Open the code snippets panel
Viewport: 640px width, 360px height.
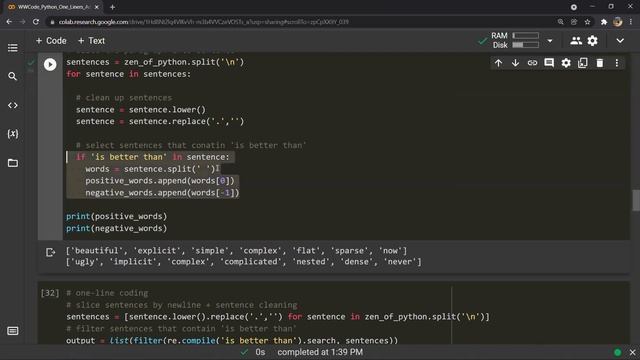pos(13,105)
